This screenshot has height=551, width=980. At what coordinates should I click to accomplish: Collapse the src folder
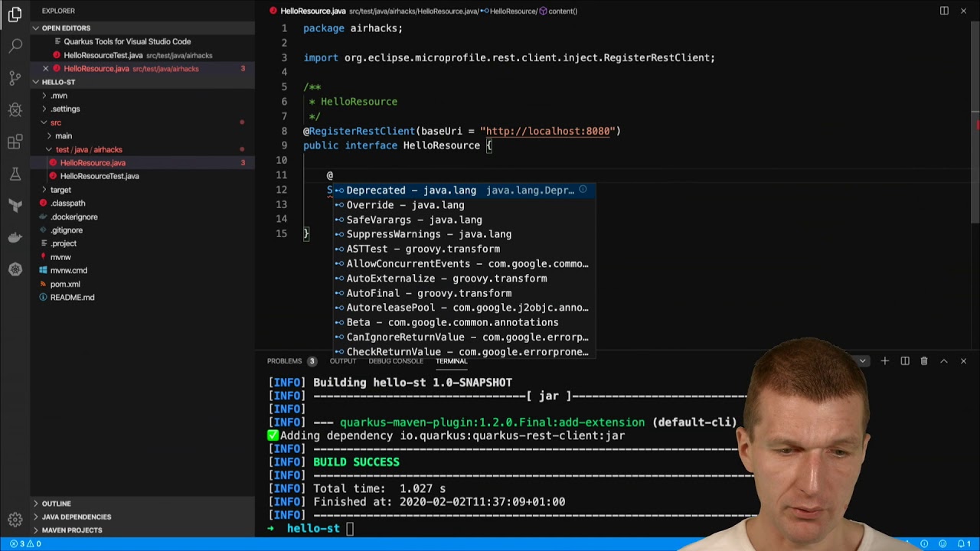tap(55, 122)
